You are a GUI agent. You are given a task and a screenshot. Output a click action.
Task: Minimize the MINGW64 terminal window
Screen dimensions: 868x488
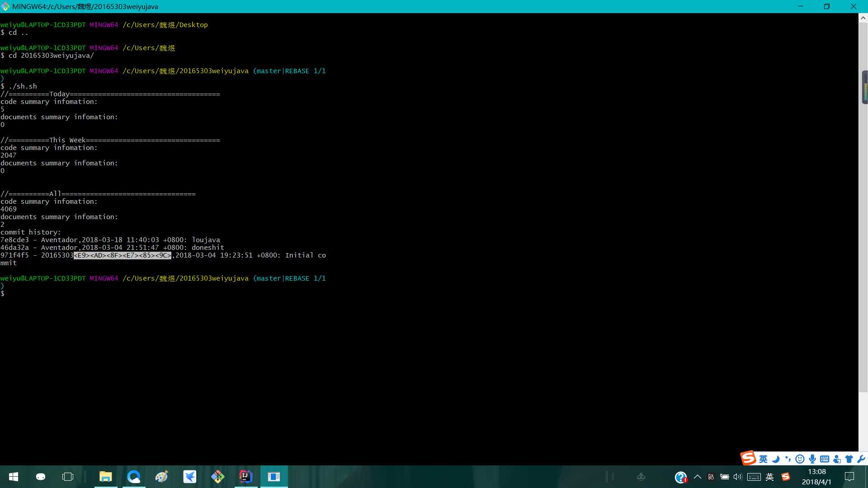click(801, 6)
